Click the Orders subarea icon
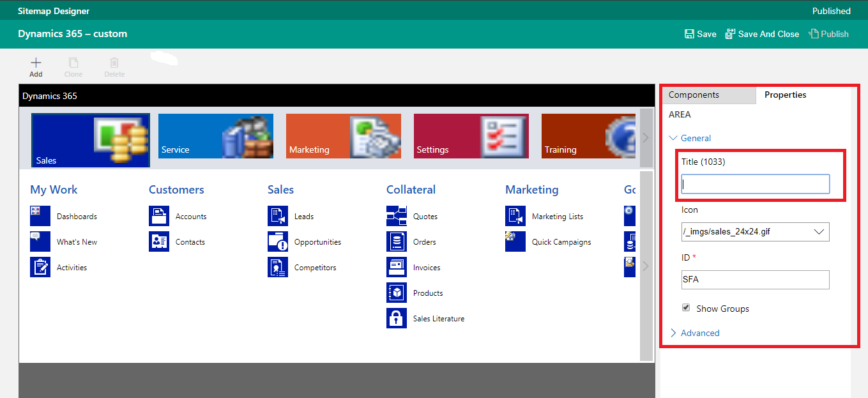The image size is (868, 398). pyautogui.click(x=397, y=241)
